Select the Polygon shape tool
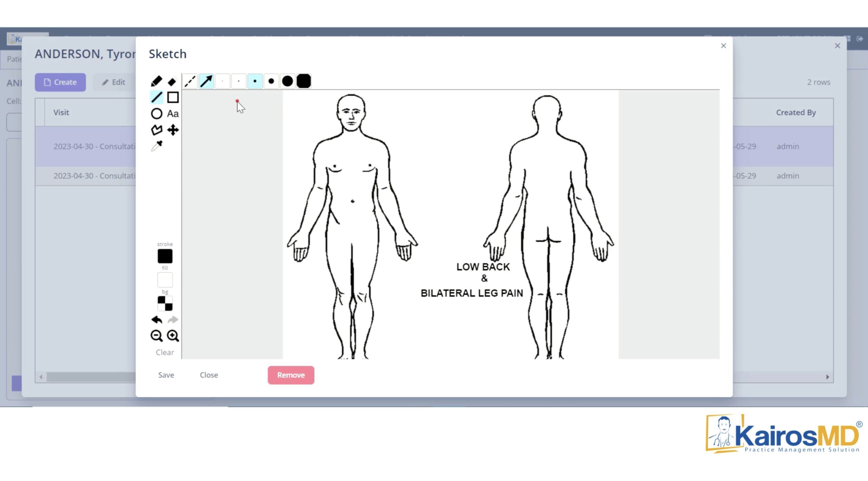 click(156, 130)
